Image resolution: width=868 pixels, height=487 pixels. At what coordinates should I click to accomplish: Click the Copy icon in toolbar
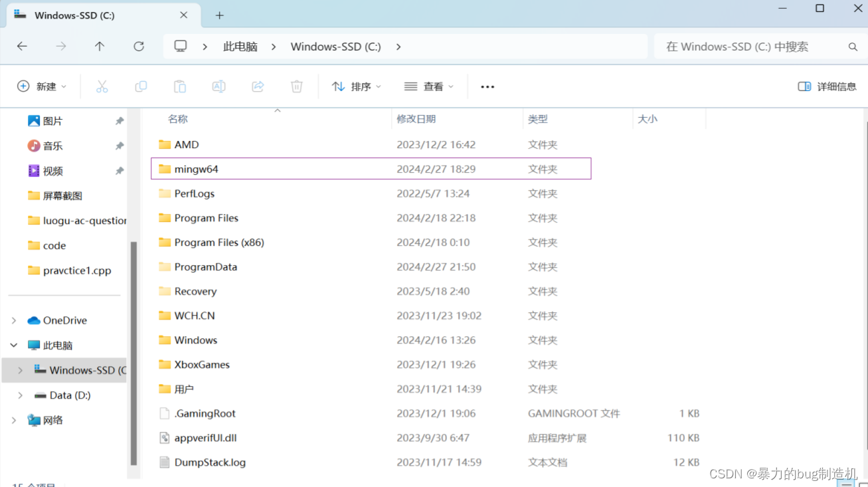coord(141,86)
